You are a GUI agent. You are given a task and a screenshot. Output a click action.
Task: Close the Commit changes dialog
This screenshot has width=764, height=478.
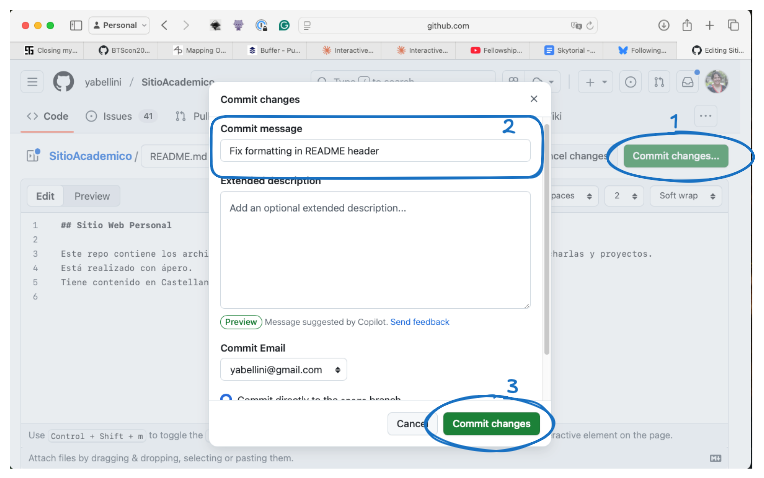tap(533, 99)
